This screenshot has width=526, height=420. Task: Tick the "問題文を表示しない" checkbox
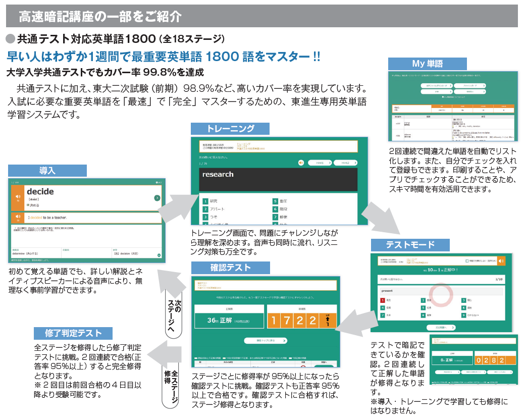[x=467, y=260]
